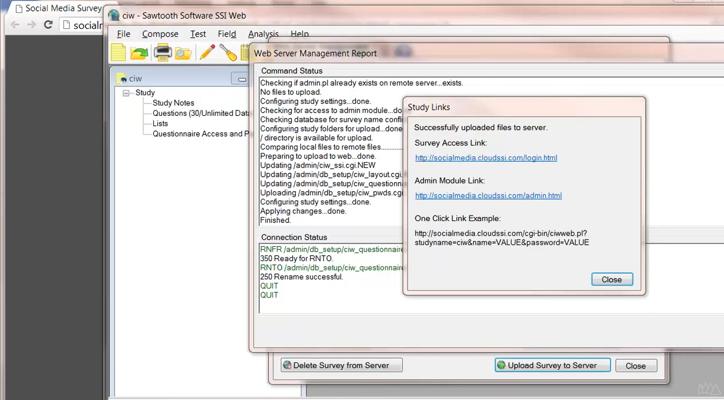Click the screwdriver settings toolbar icon
The height and width of the screenshot is (400, 724).
(x=228, y=52)
